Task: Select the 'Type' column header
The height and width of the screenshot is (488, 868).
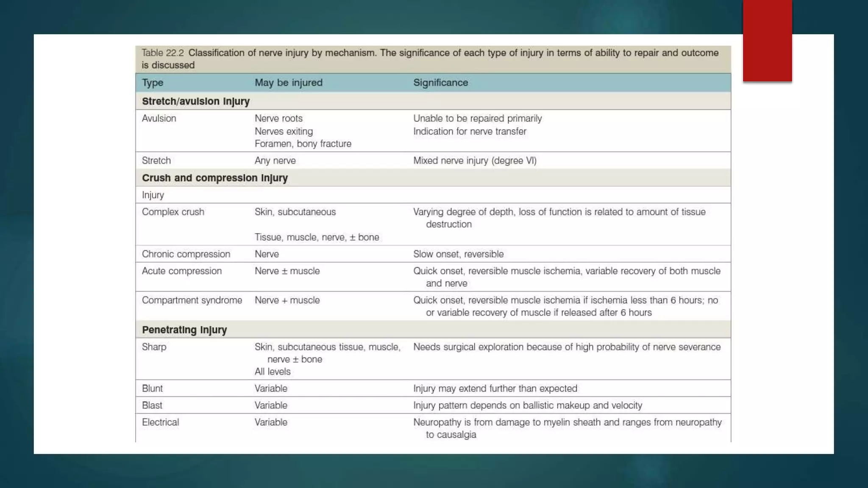Action: (153, 83)
